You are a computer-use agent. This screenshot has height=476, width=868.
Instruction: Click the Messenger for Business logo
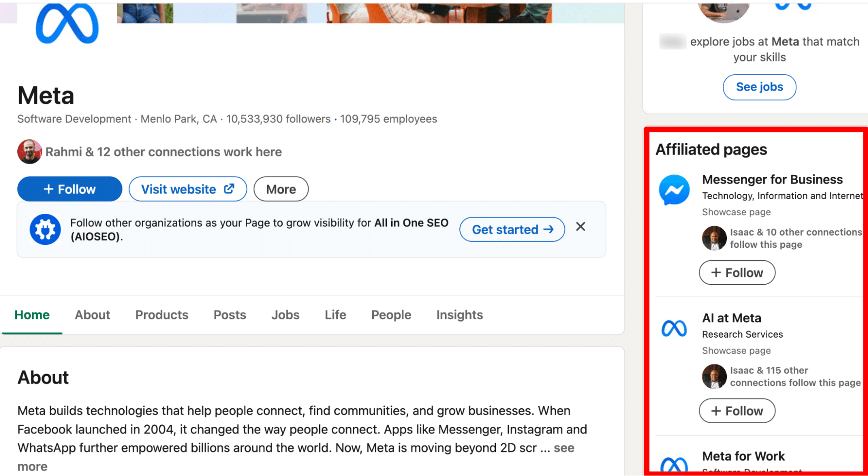click(x=674, y=190)
